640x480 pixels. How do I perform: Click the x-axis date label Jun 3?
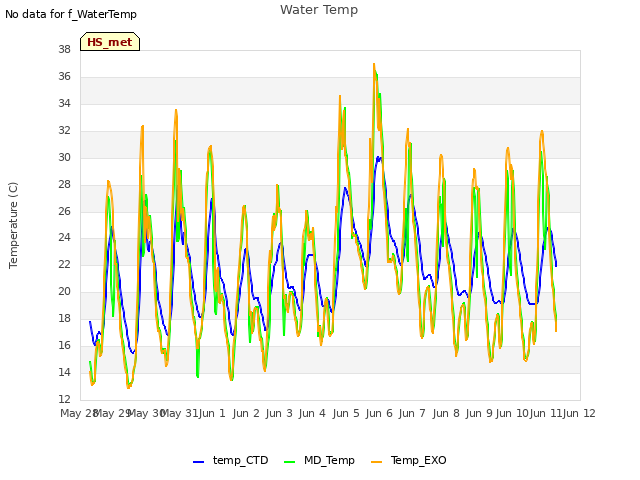tap(279, 413)
